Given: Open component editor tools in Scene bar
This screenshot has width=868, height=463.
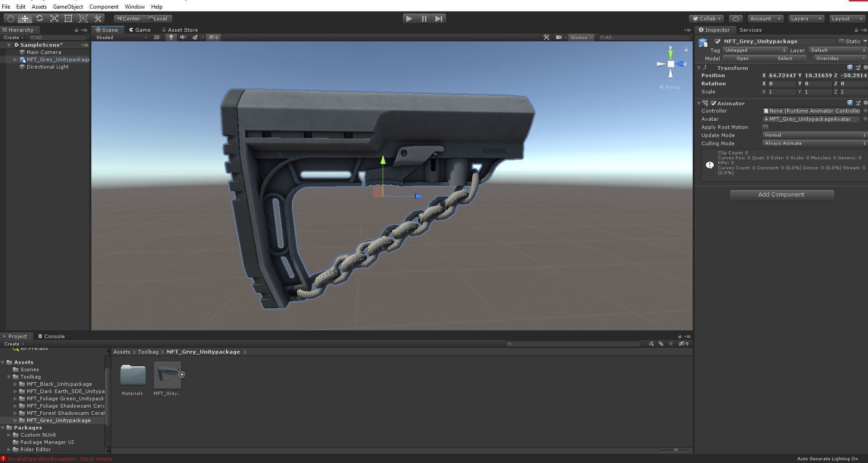Looking at the screenshot, I should (x=547, y=37).
